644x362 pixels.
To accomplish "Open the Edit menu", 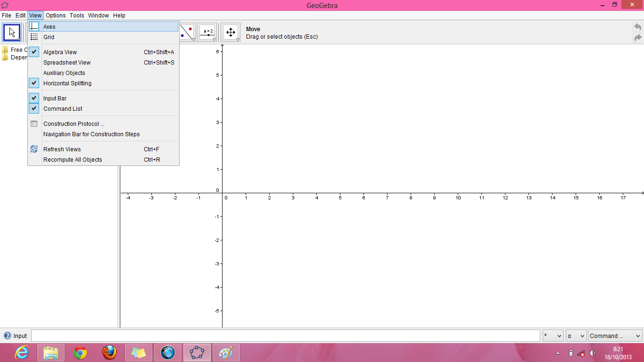I will click(x=20, y=16).
